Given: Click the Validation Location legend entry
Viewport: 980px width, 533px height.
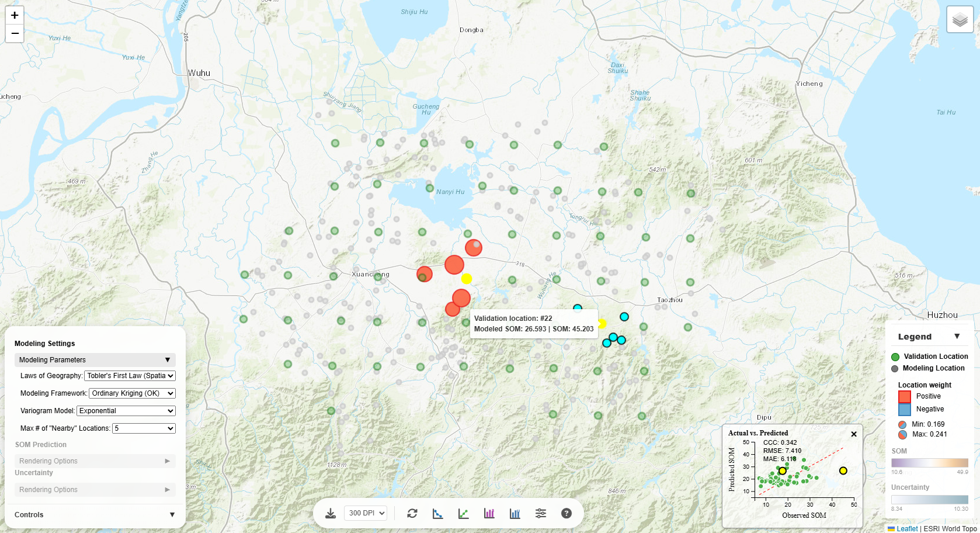Looking at the screenshot, I should click(936, 357).
